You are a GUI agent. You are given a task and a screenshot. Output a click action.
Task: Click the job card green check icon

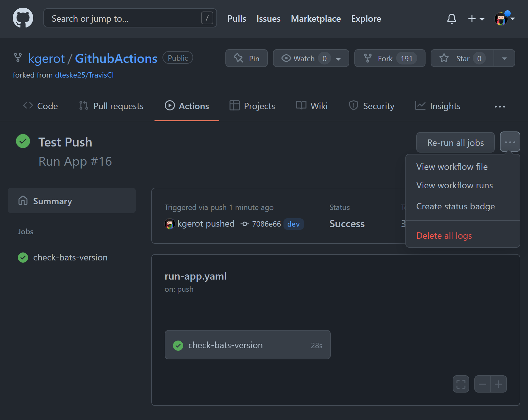(x=178, y=345)
